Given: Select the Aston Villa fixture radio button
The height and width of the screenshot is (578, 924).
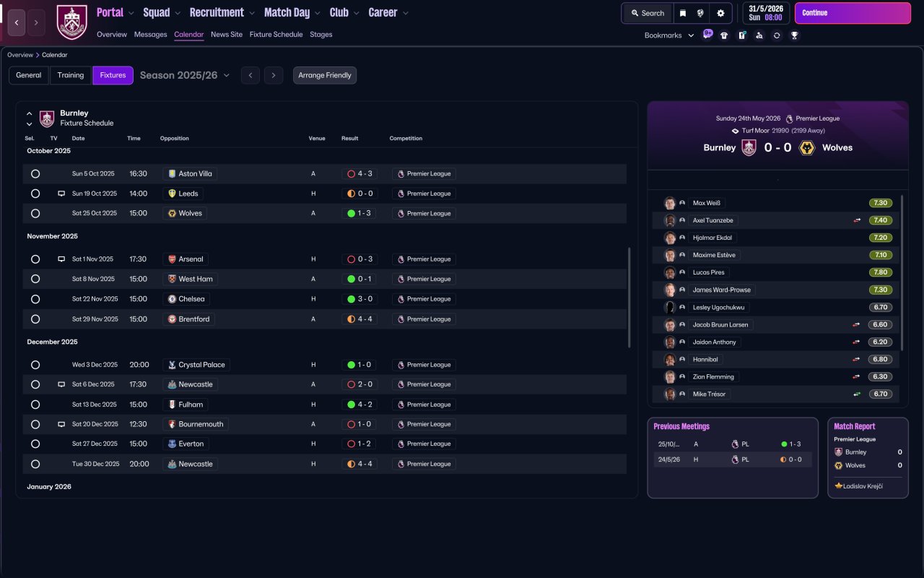Looking at the screenshot, I should click(x=35, y=174).
